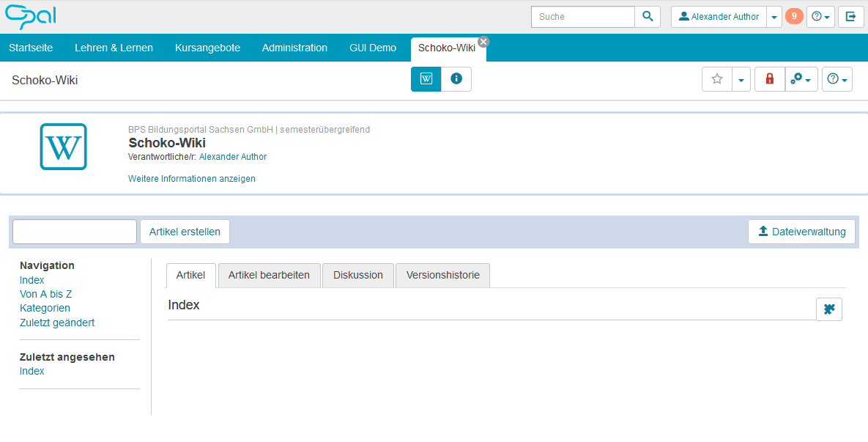Open the gear settings dropdown
Viewport: 868px width, 442px height.
pyautogui.click(x=801, y=79)
